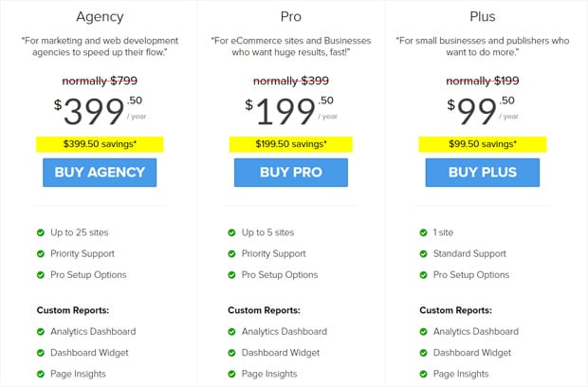Click the checkmark beside Up to 25 sites
588x387 pixels.
(x=41, y=232)
